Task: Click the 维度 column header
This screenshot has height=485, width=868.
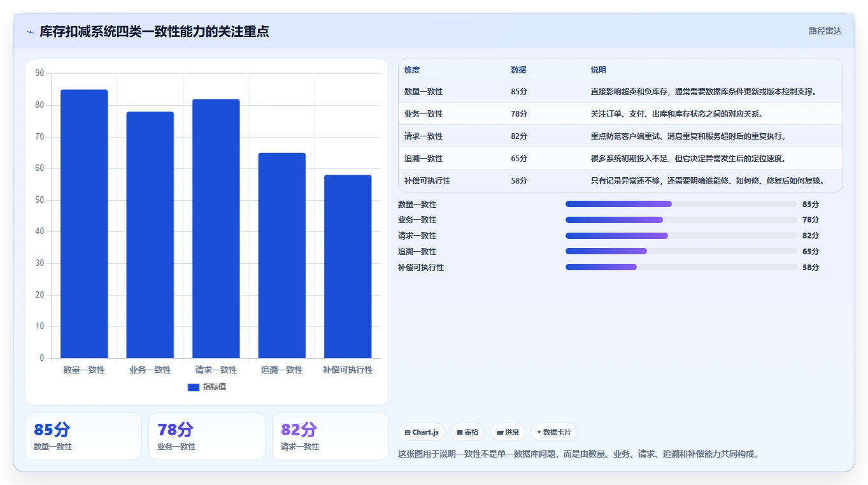Action: tap(412, 70)
